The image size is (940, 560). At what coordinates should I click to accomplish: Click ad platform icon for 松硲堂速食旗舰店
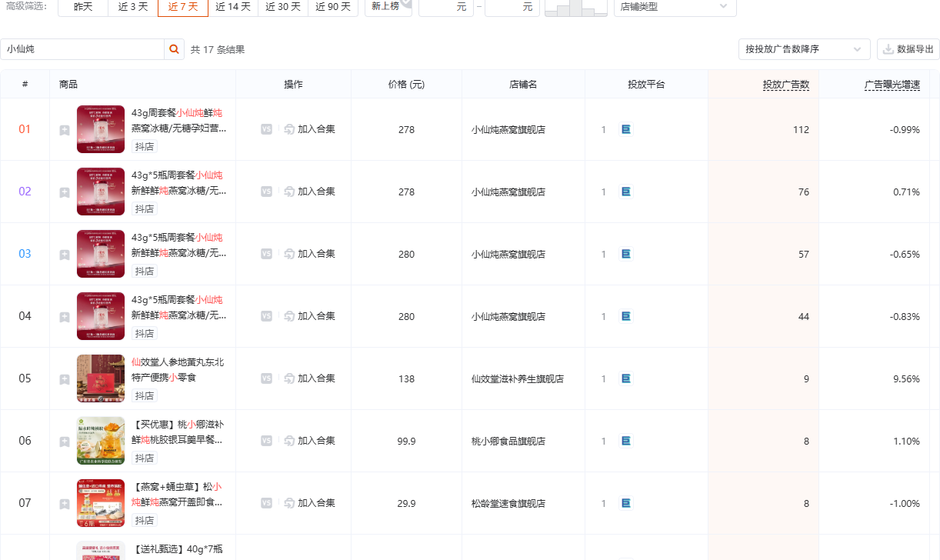tap(626, 503)
